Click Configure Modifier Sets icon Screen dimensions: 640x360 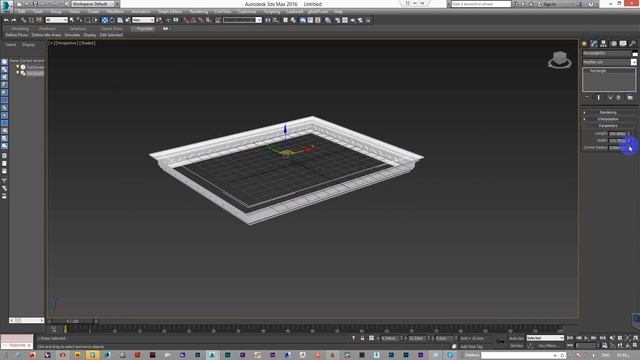click(x=630, y=98)
